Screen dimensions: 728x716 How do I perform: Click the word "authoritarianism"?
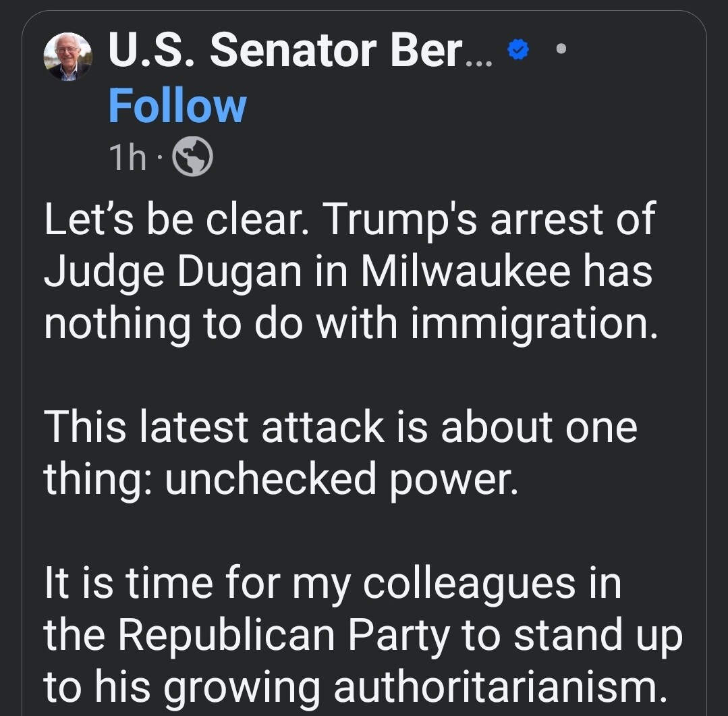pos(501,687)
